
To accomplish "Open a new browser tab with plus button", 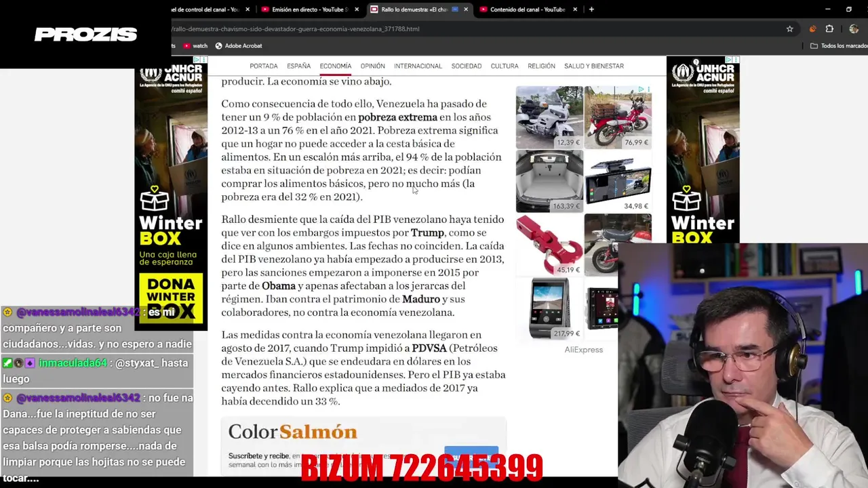I will coord(591,9).
